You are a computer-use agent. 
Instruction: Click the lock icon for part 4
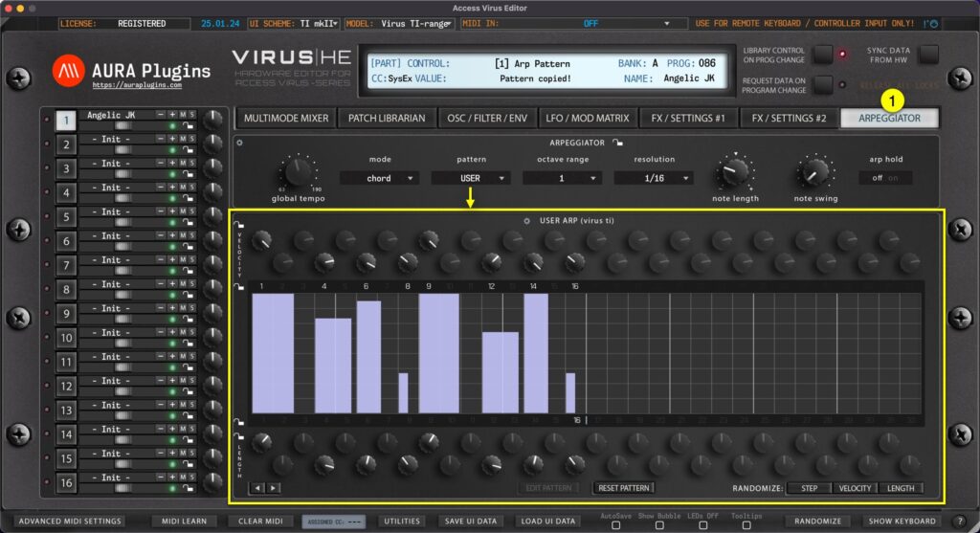click(x=188, y=198)
